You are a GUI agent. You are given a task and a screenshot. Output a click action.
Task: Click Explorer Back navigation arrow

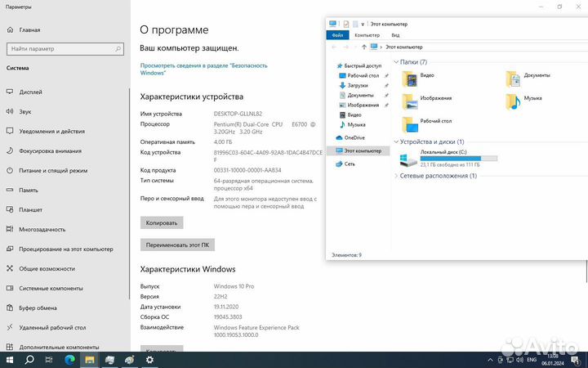334,47
